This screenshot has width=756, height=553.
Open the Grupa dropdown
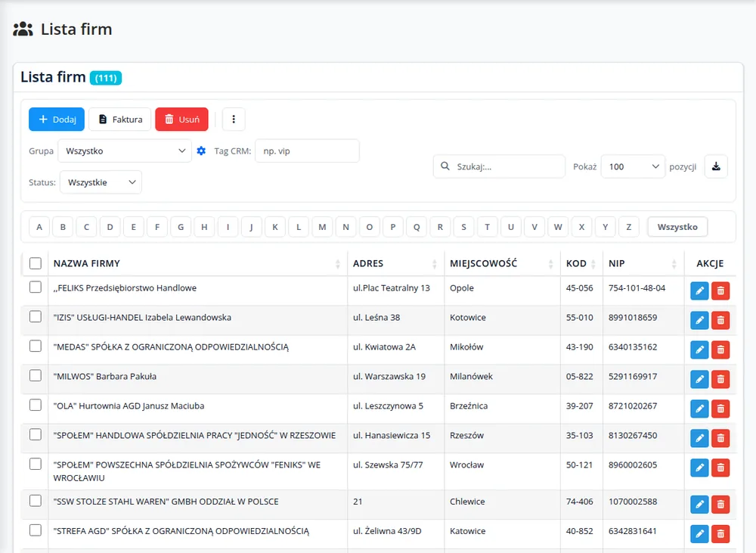click(x=125, y=151)
